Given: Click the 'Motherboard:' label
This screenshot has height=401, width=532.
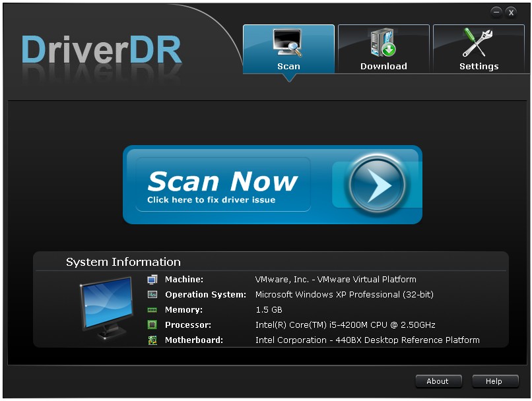Looking at the screenshot, I should click(194, 340).
